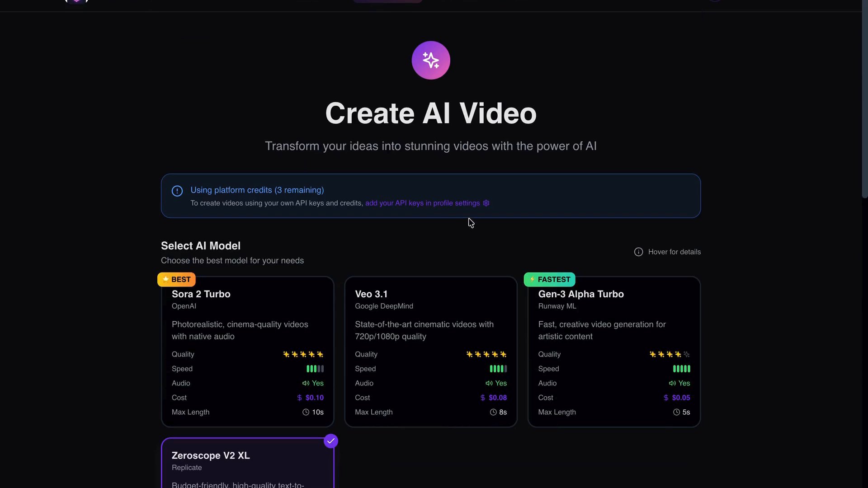Viewport: 868px width, 488px height.
Task: Click the gear icon after profile settings link
Action: tap(486, 203)
